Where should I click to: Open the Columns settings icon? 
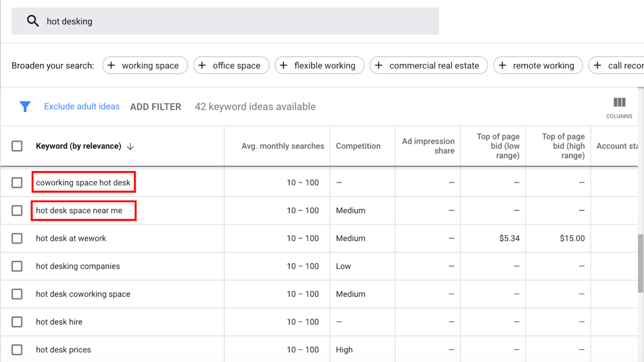tap(619, 103)
